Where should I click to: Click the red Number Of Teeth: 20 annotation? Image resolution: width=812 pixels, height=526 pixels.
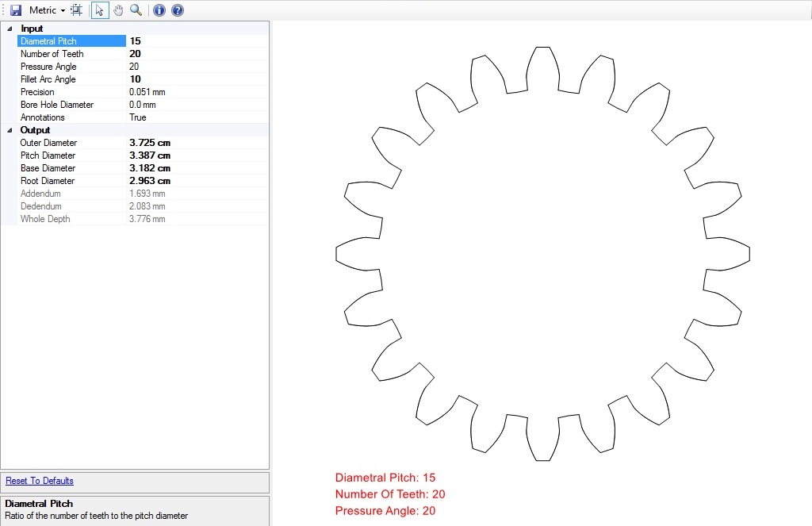tap(390, 494)
